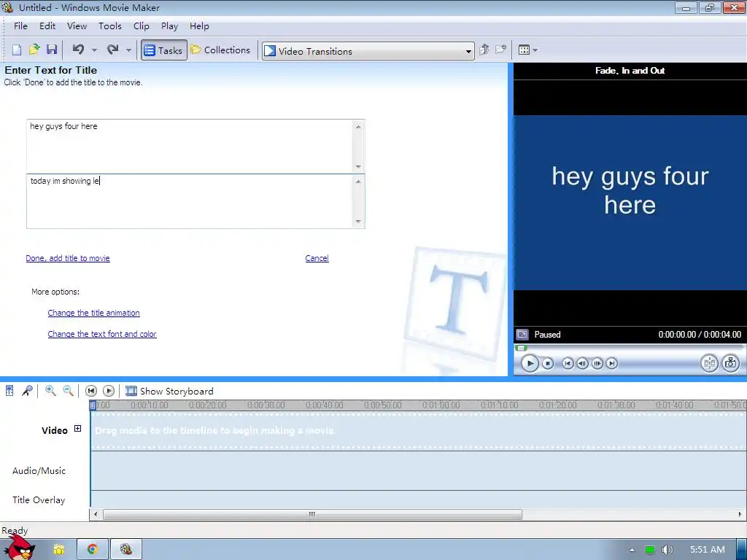Viewport: 747px width, 560px height.
Task: Click the take picture camera icon
Action: [x=731, y=363]
